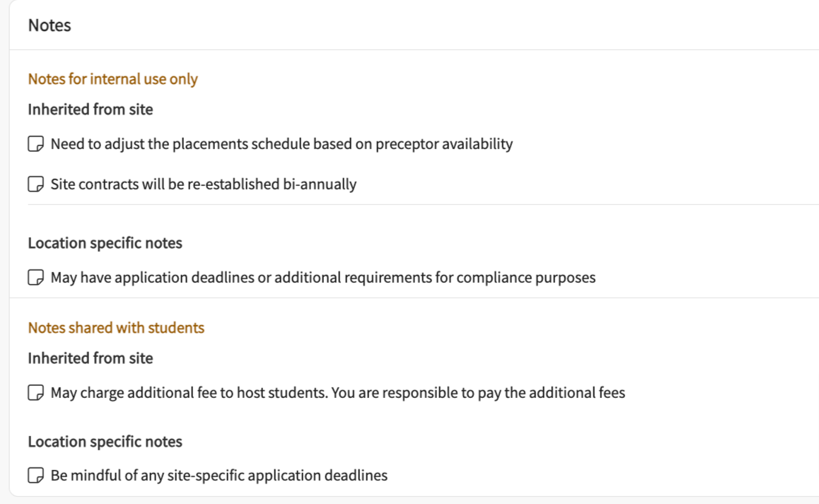This screenshot has height=504, width=819.
Task: Click divider line below site contracts note
Action: click(x=423, y=204)
